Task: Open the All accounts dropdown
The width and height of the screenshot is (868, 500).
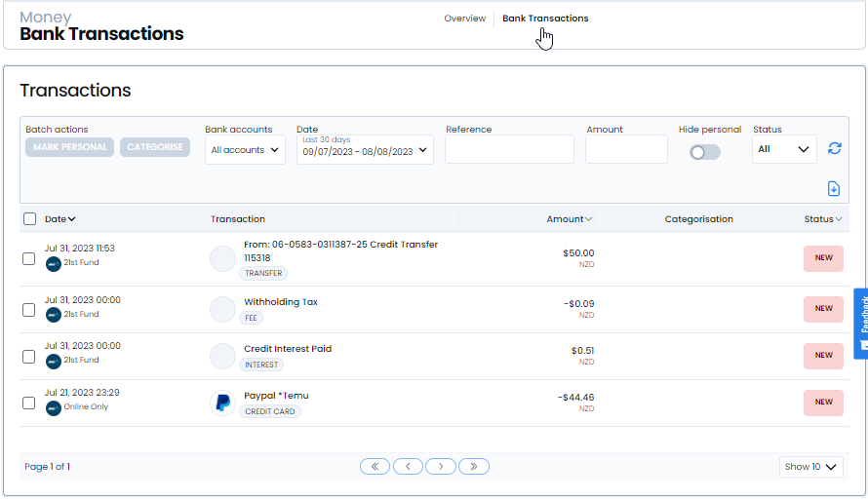Action: coord(245,150)
